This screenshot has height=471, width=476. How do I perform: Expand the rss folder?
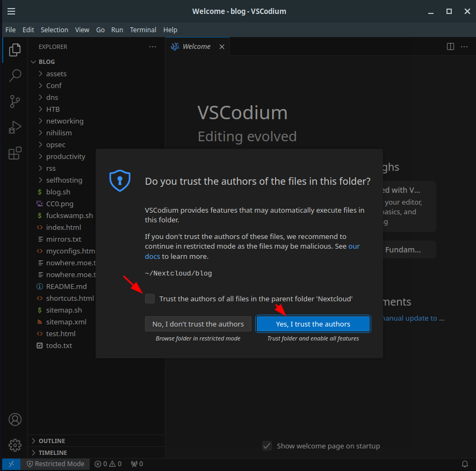pyautogui.click(x=40, y=169)
